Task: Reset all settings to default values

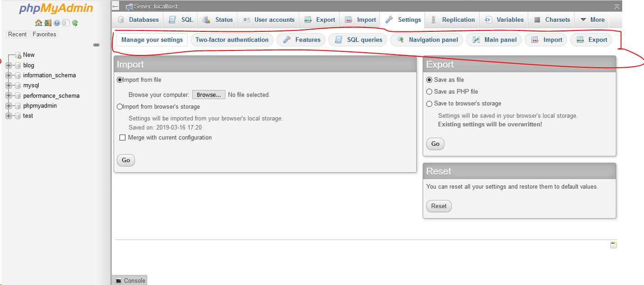Action: 439,206
